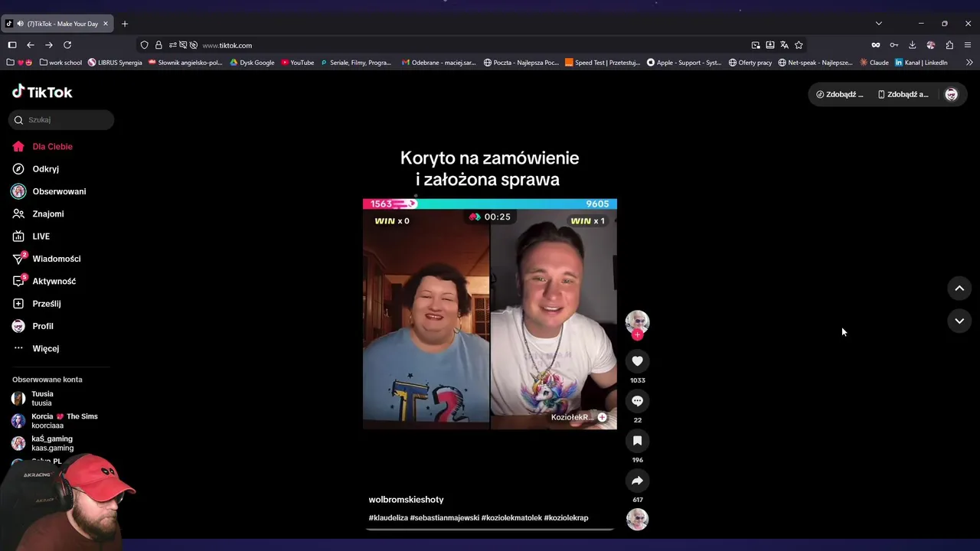Open the site permissions icon in the address bar

[173, 45]
